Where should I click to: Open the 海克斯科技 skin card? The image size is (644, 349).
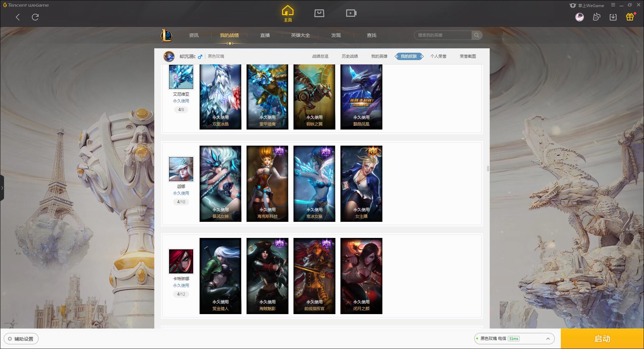pyautogui.click(x=267, y=184)
